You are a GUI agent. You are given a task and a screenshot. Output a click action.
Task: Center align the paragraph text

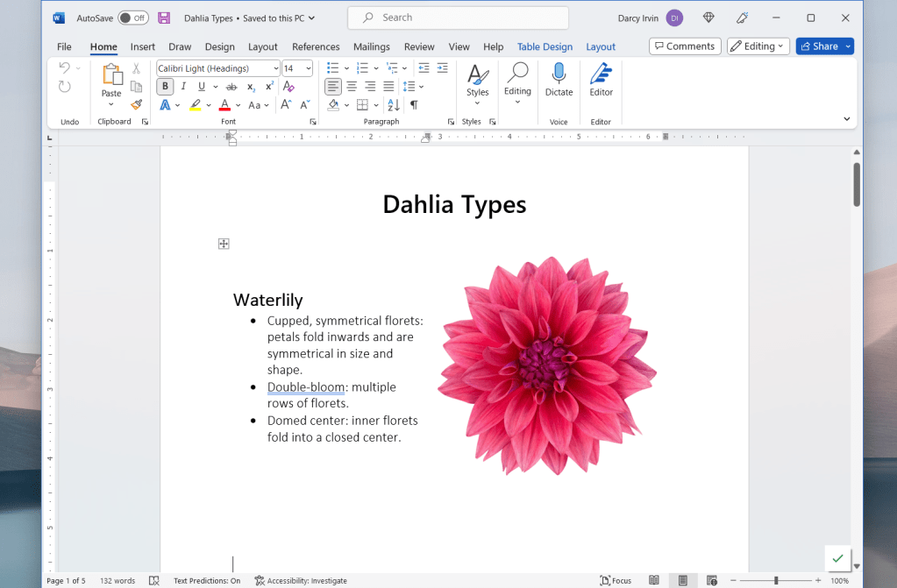pos(352,86)
